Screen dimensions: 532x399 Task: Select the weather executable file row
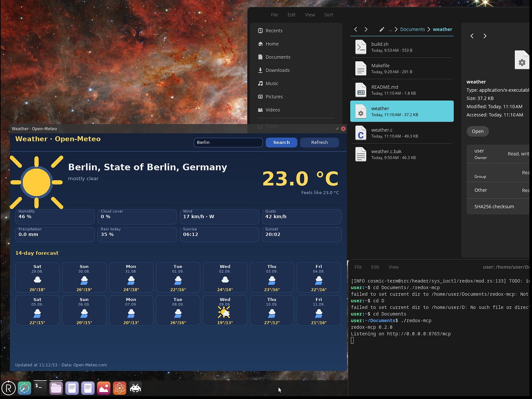coord(402,111)
